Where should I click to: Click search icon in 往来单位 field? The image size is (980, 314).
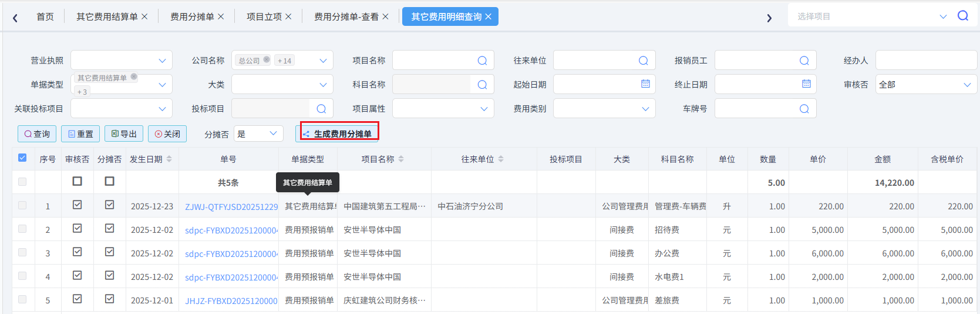point(643,61)
